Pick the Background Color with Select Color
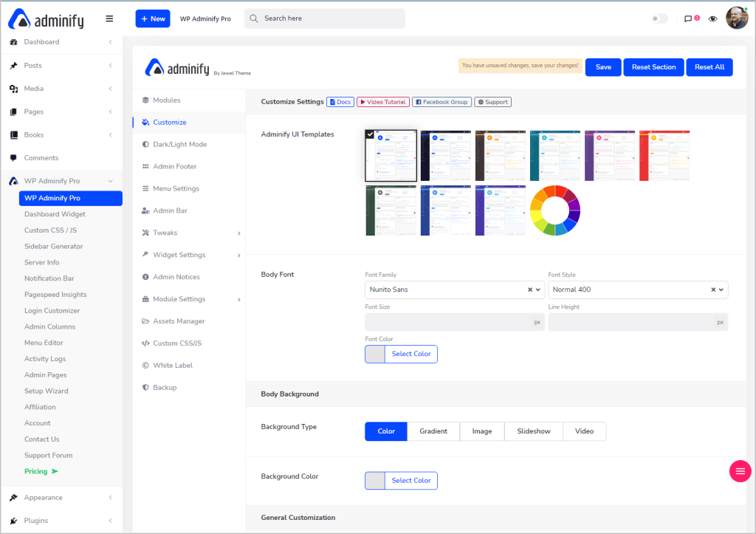This screenshot has height=534, width=756. pyautogui.click(x=401, y=481)
